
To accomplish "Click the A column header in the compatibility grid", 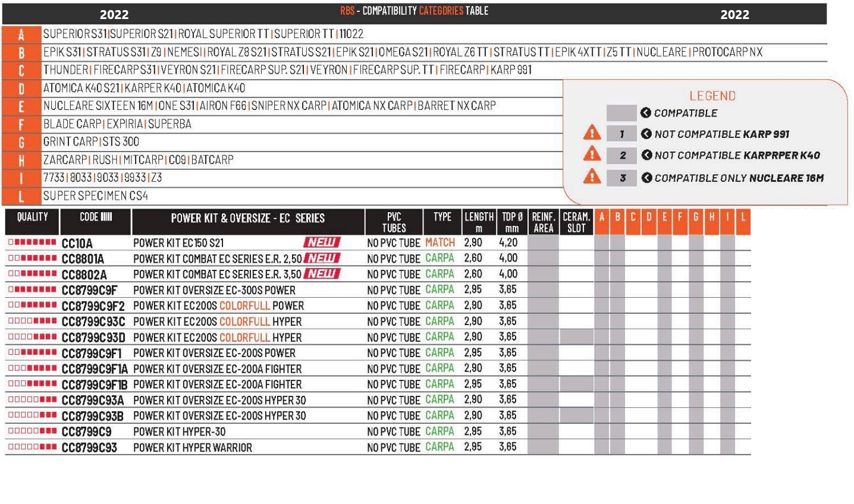I will (602, 221).
